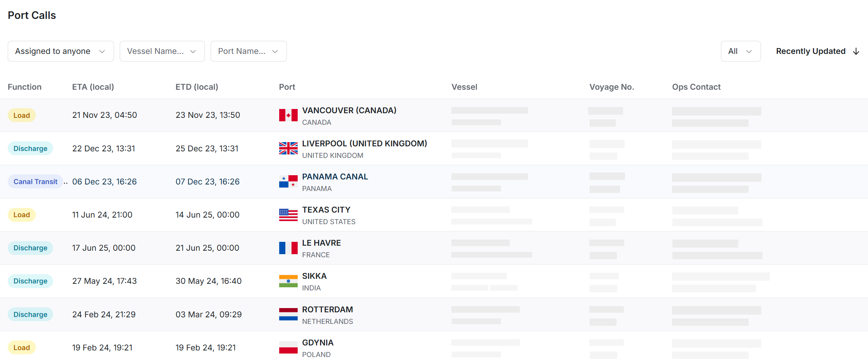This screenshot has height=362, width=868.
Task: Open the LIVERPOOL (UNITED KINGDOM) port call
Action: (364, 144)
